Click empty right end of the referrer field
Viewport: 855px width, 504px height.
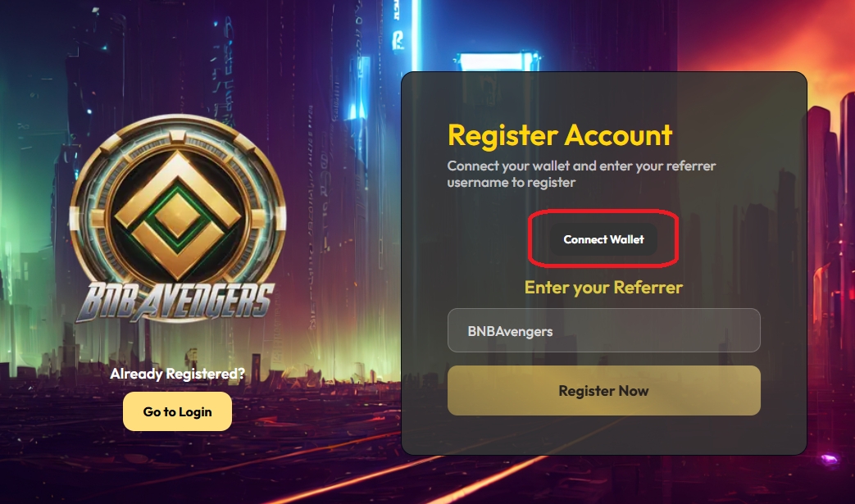(x=721, y=331)
